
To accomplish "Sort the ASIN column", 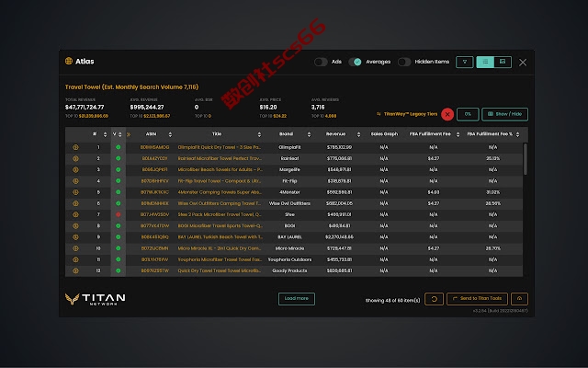I will point(170,134).
